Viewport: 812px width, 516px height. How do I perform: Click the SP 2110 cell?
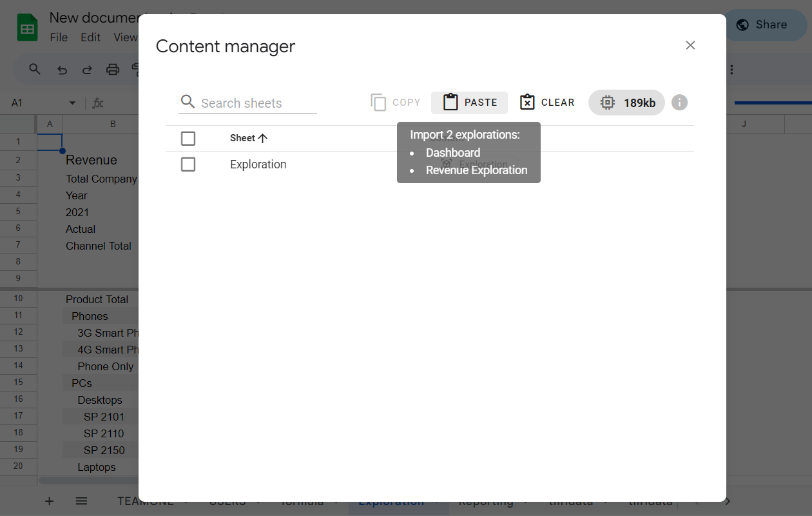tap(104, 433)
